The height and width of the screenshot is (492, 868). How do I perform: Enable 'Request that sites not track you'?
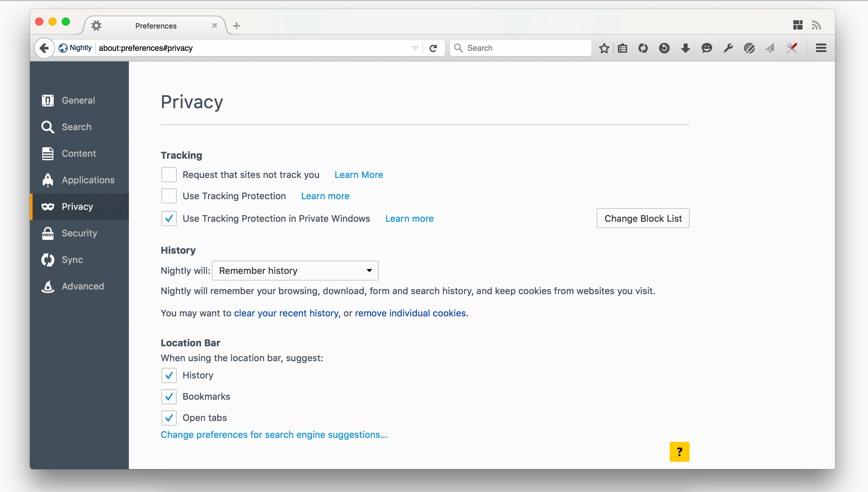tap(169, 175)
